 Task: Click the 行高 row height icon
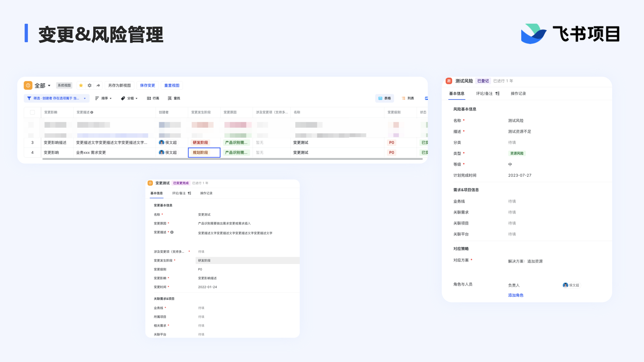pos(149,98)
